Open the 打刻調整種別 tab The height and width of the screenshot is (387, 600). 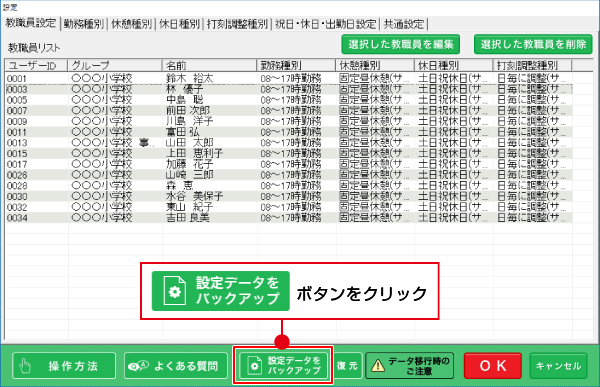coord(237,24)
